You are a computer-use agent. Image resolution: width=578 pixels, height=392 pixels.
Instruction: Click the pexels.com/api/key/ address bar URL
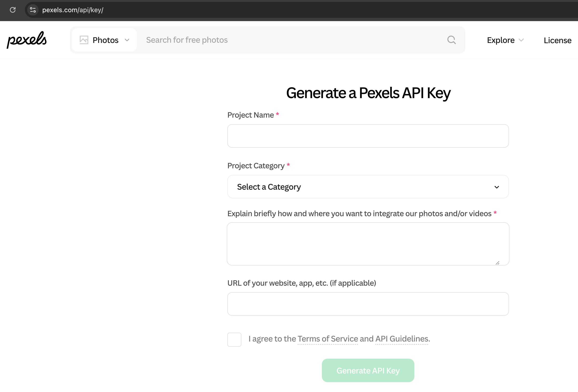[73, 10]
